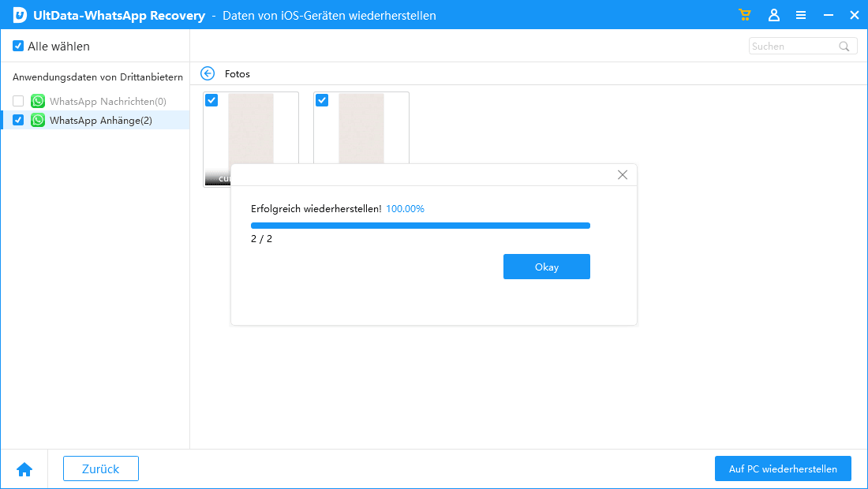This screenshot has width=868, height=489.
Task: Open the hamburger menu in title bar
Action: pyautogui.click(x=801, y=15)
